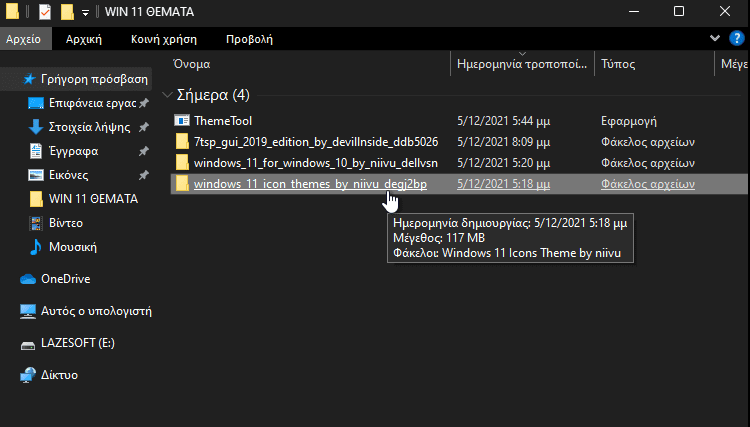Select the ThemeTool application icon

coord(182,120)
